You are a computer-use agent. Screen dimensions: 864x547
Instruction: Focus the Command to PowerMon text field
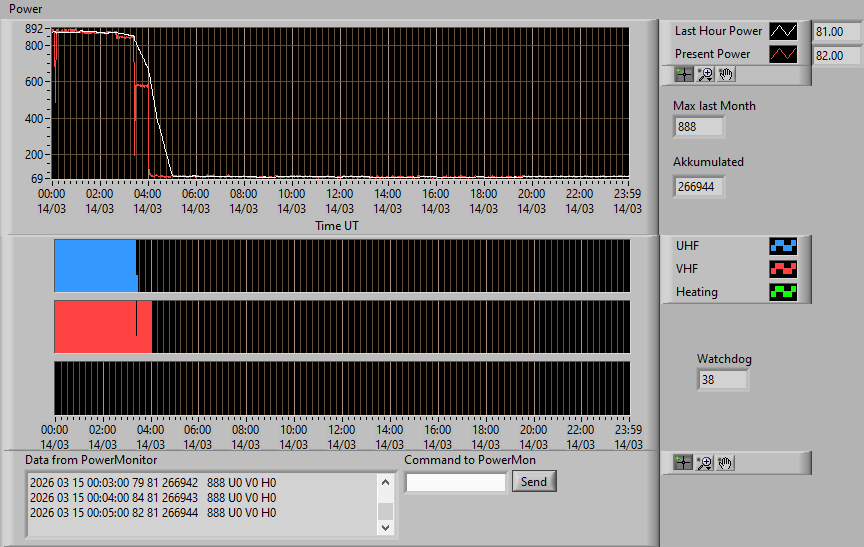click(456, 483)
